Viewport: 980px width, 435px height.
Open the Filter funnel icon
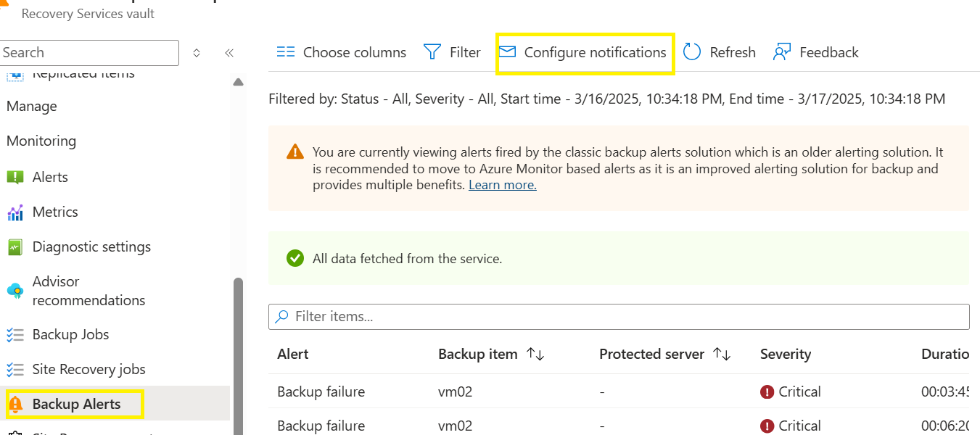click(x=432, y=52)
